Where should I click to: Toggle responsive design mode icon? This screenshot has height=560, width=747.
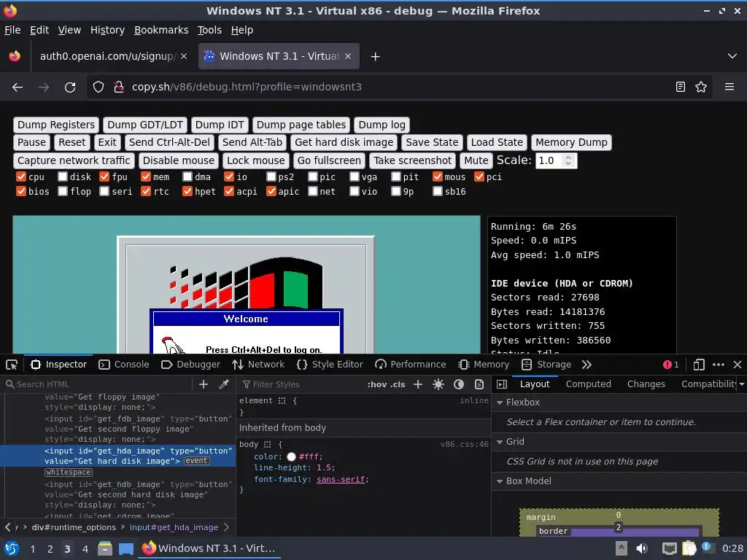tap(699, 365)
